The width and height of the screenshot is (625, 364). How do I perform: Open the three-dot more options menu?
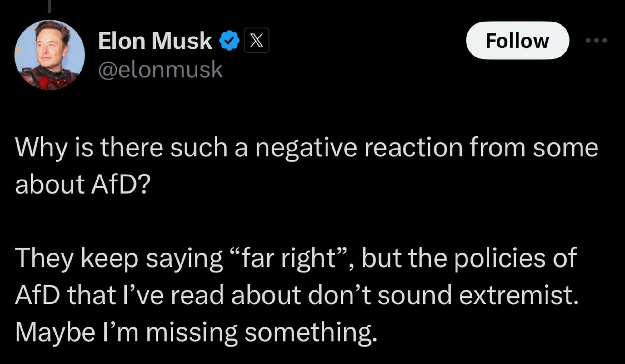pyautogui.click(x=596, y=40)
